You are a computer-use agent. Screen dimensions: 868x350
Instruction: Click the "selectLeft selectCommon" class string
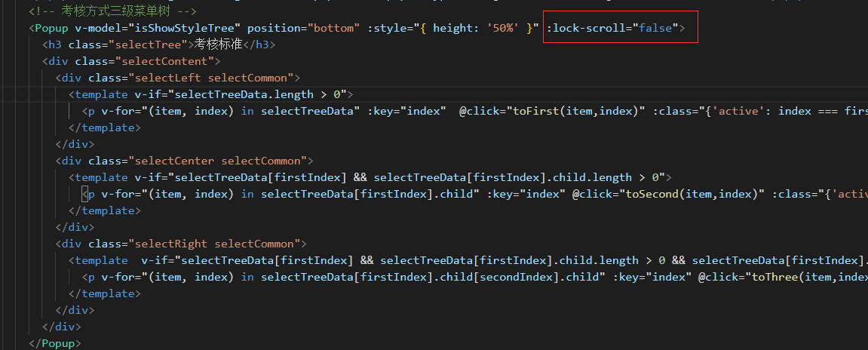pyautogui.click(x=215, y=78)
